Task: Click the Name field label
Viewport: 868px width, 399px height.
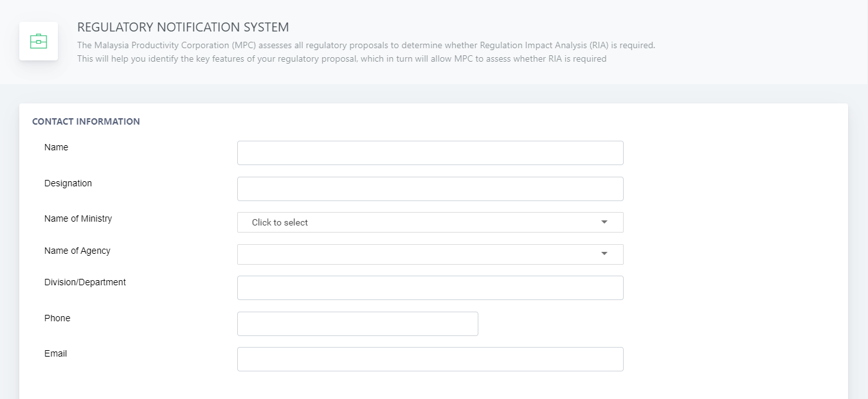Action: 57,147
